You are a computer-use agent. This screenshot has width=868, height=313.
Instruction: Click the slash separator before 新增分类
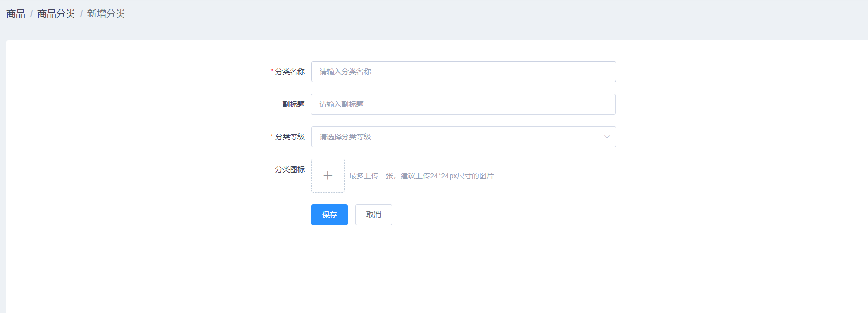tap(81, 14)
